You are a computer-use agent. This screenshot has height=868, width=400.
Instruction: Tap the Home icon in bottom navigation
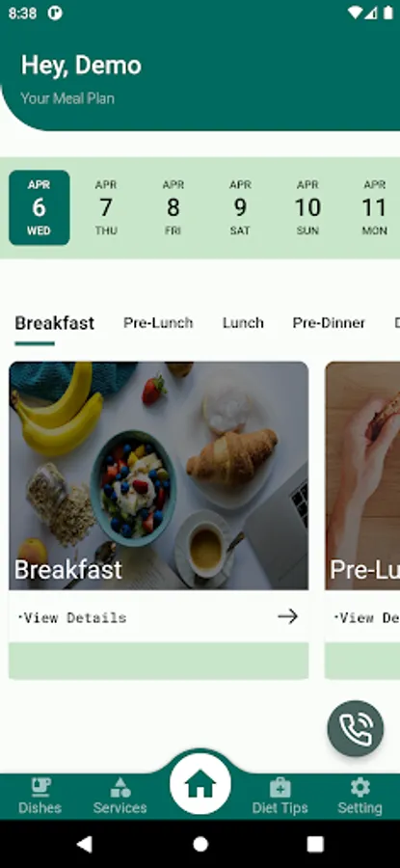click(x=200, y=784)
